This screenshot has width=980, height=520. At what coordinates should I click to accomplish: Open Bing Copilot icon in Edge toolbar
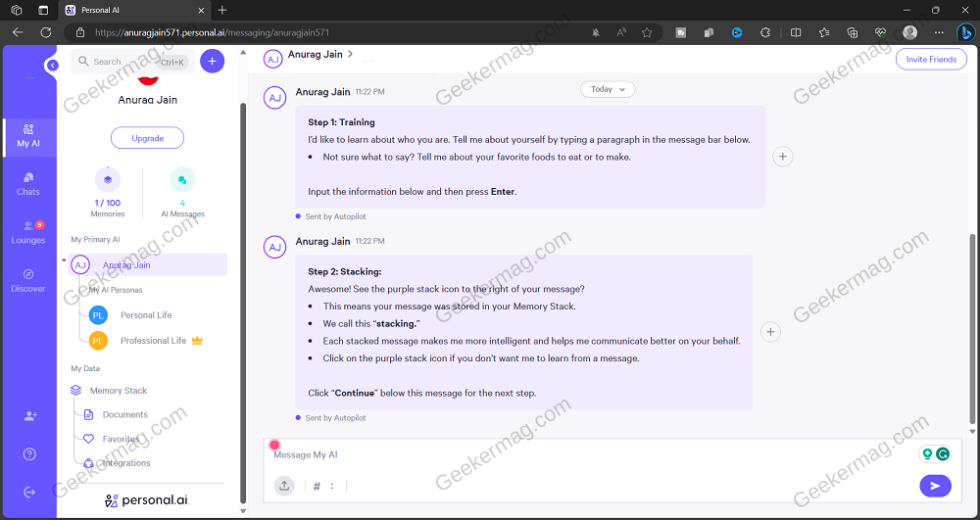click(966, 32)
